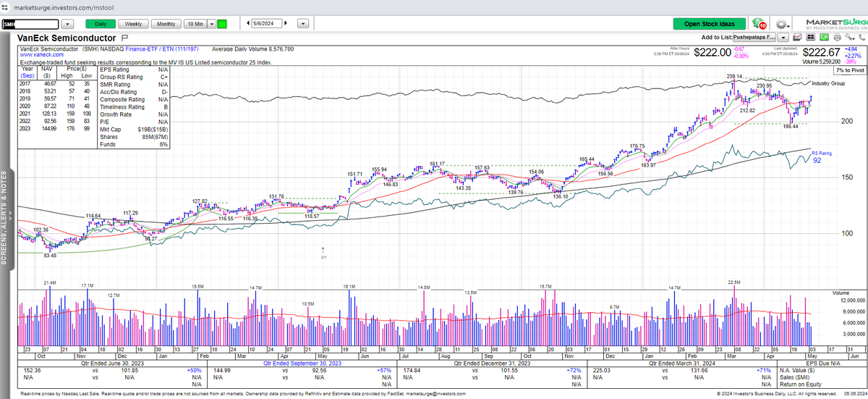Open the line chart view icon
The height and width of the screenshot is (399, 868).
coord(797,37)
